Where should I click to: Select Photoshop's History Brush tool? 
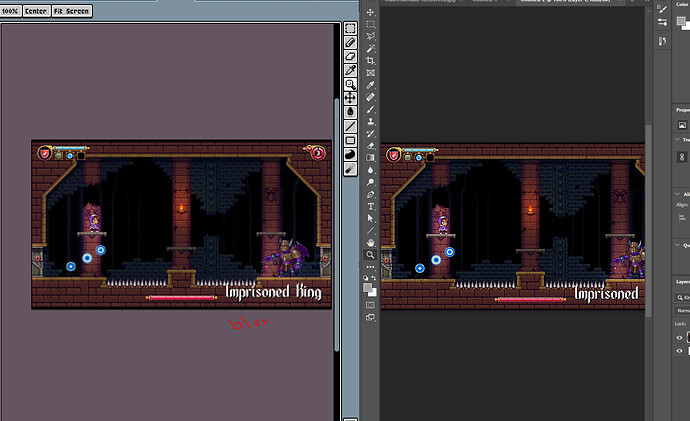pyautogui.click(x=371, y=134)
